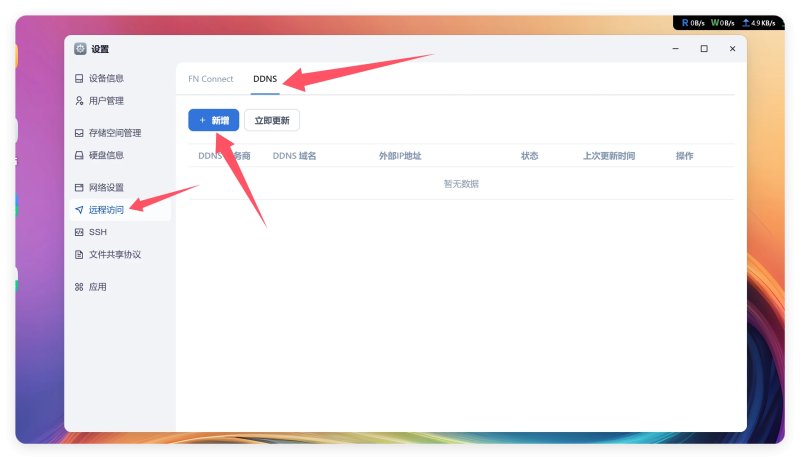Image resolution: width=800 pixels, height=459 pixels.
Task: Click the 设备信息 sidebar icon
Action: pyautogui.click(x=79, y=78)
